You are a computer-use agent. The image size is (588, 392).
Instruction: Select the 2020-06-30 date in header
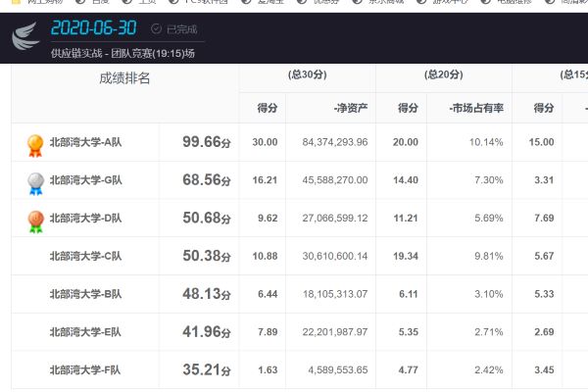pos(97,30)
